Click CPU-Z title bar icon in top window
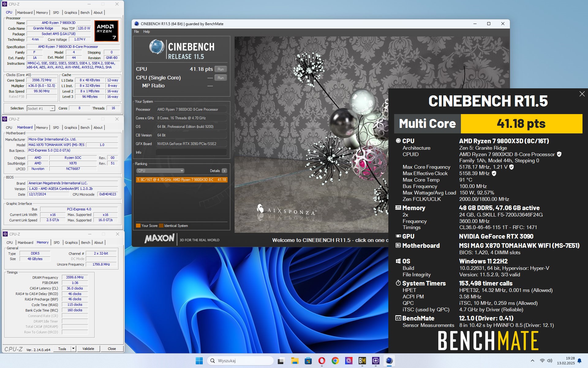 pos(5,4)
